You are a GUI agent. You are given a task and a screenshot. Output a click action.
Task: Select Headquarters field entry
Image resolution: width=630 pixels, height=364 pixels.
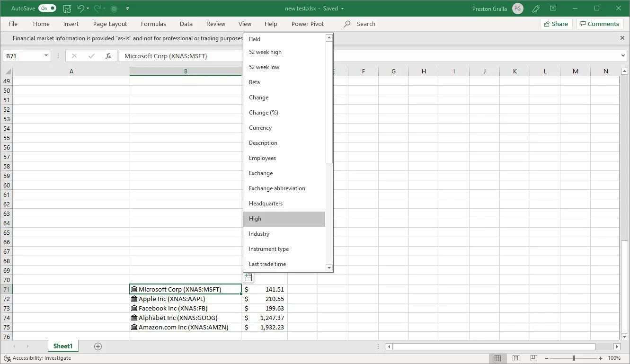(x=284, y=204)
